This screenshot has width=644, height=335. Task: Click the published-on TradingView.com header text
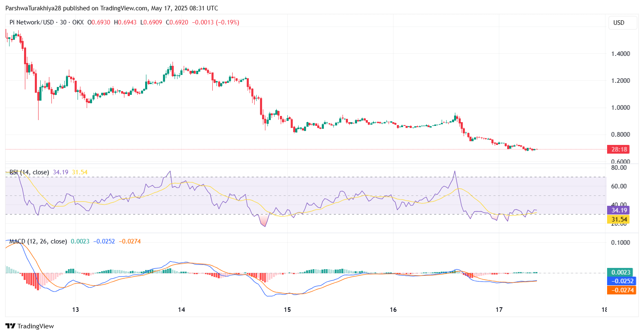[112, 8]
